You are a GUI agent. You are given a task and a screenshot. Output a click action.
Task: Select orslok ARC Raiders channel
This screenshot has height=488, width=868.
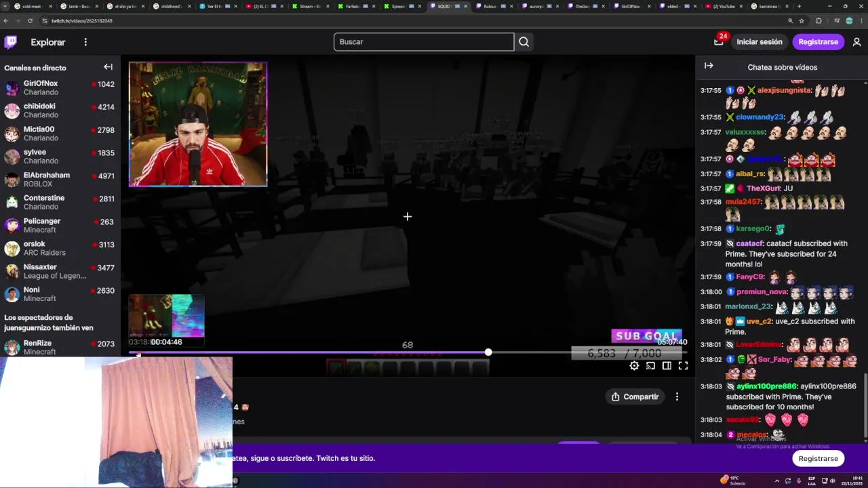[60, 248]
